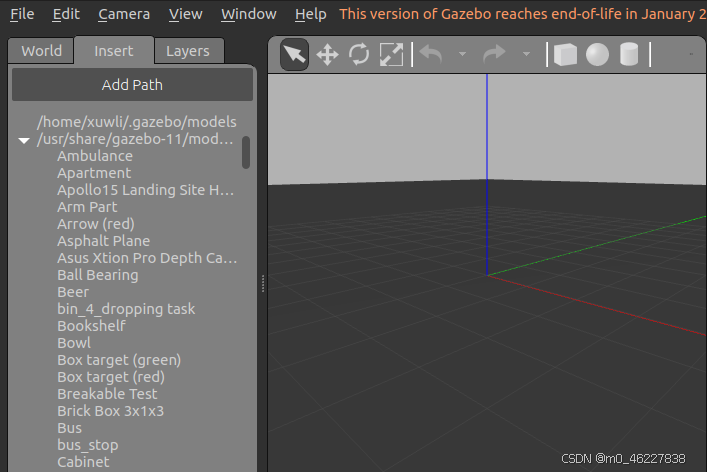Click the panel splitter handle dots
Image resolution: width=707 pixels, height=472 pixels.
pos(263,284)
